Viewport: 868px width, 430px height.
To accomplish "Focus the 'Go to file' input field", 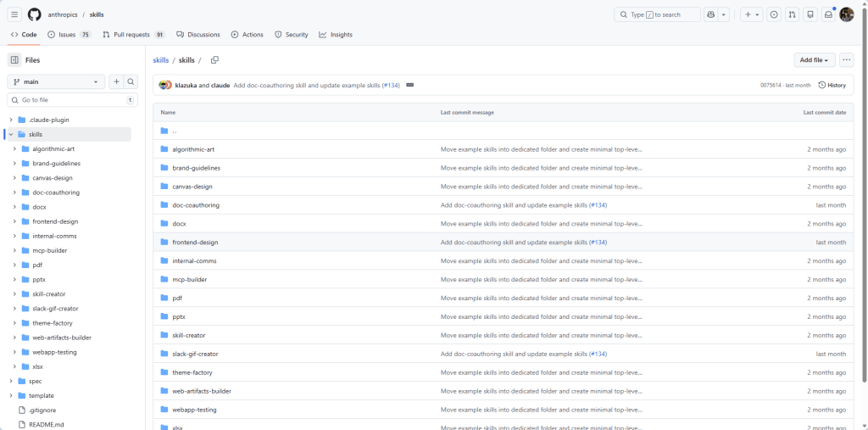I will [x=68, y=100].
